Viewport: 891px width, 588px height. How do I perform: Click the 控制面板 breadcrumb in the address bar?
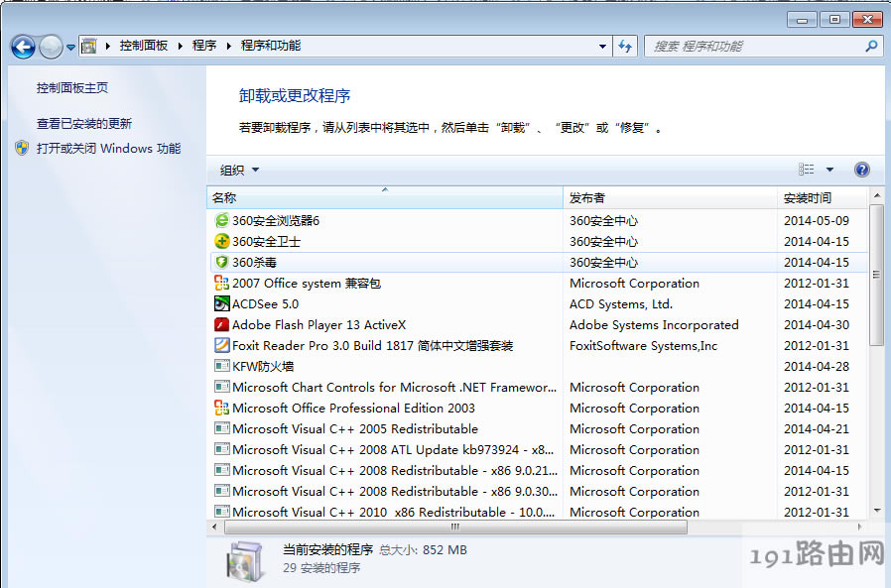click(144, 46)
